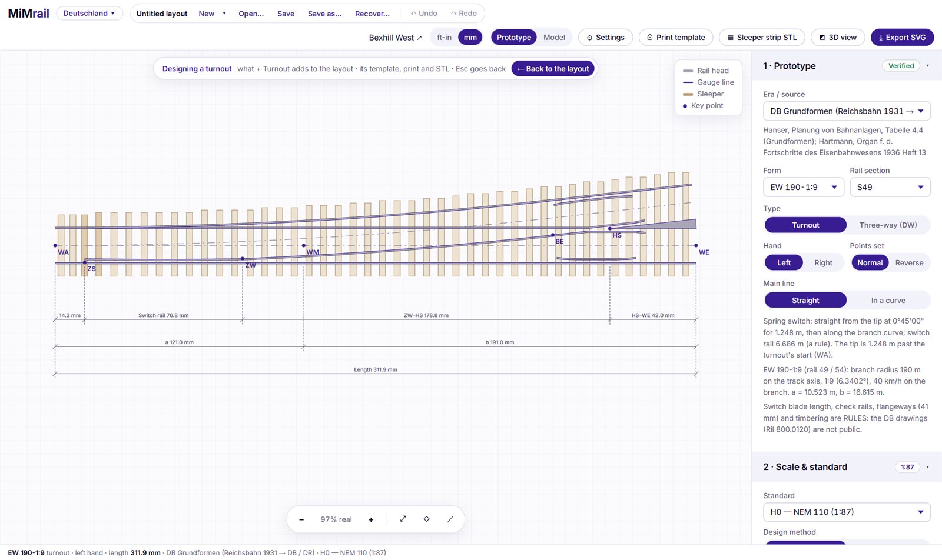Screen dimensions: 942x560
Task: Open the Rail section S49 dropdown
Action: pyautogui.click(x=890, y=187)
